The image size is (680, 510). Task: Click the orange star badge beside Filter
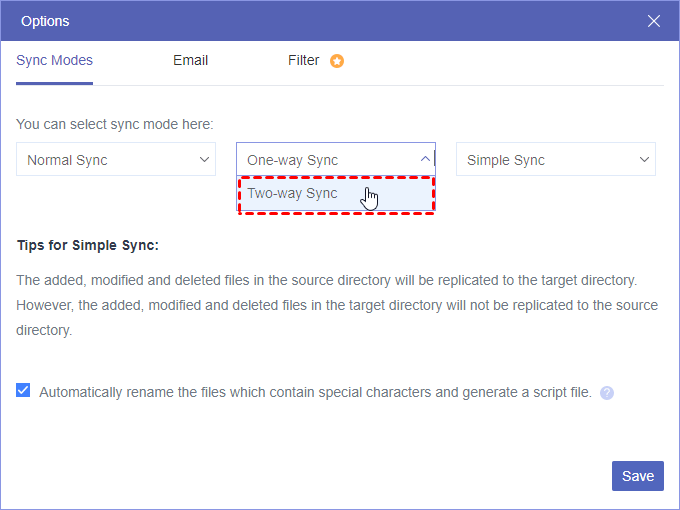coord(337,61)
